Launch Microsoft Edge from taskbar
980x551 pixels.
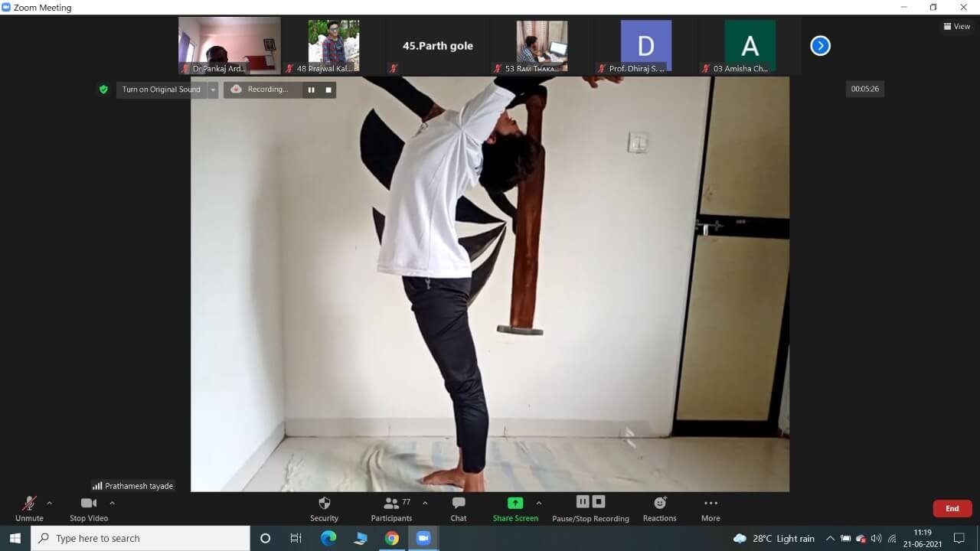pyautogui.click(x=328, y=538)
